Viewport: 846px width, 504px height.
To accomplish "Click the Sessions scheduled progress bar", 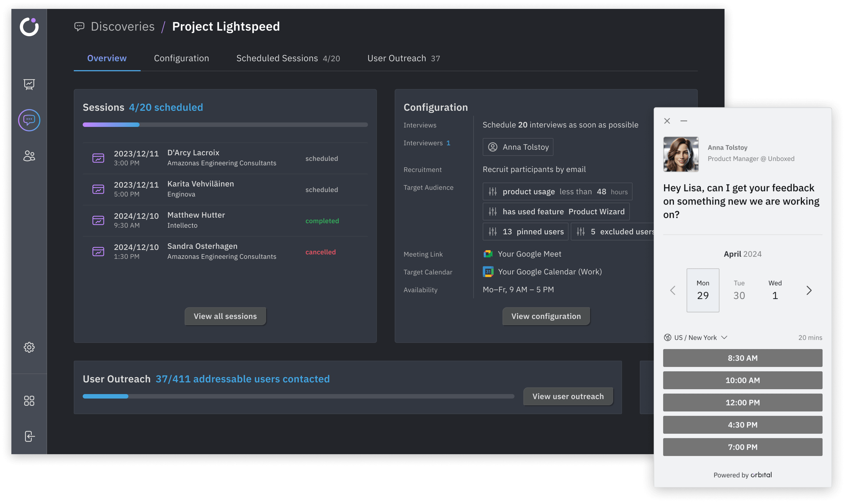I will [225, 125].
